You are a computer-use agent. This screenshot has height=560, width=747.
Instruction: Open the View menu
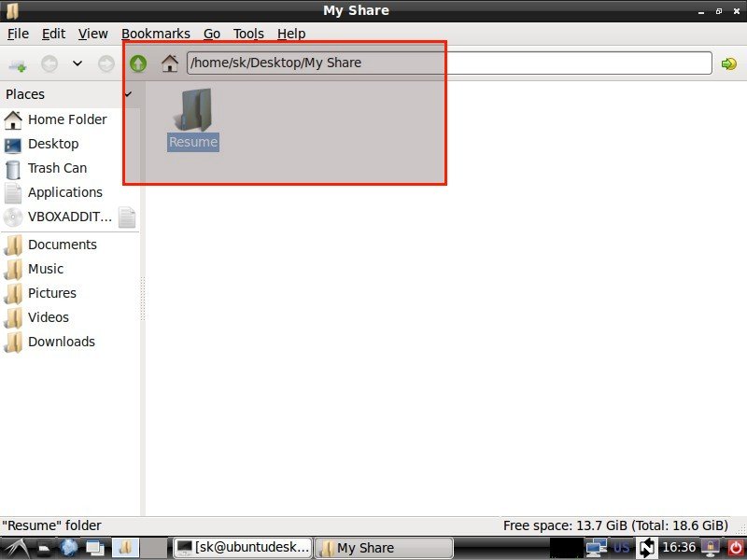(92, 34)
